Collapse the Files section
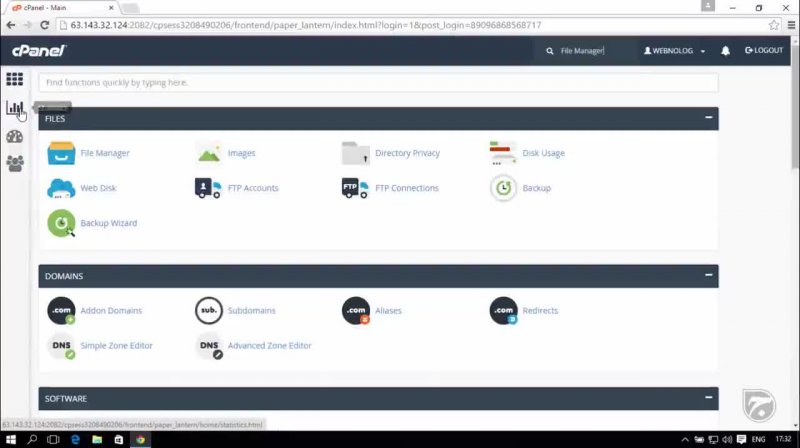Screen dimensions: 800x448 pyautogui.click(x=708, y=118)
